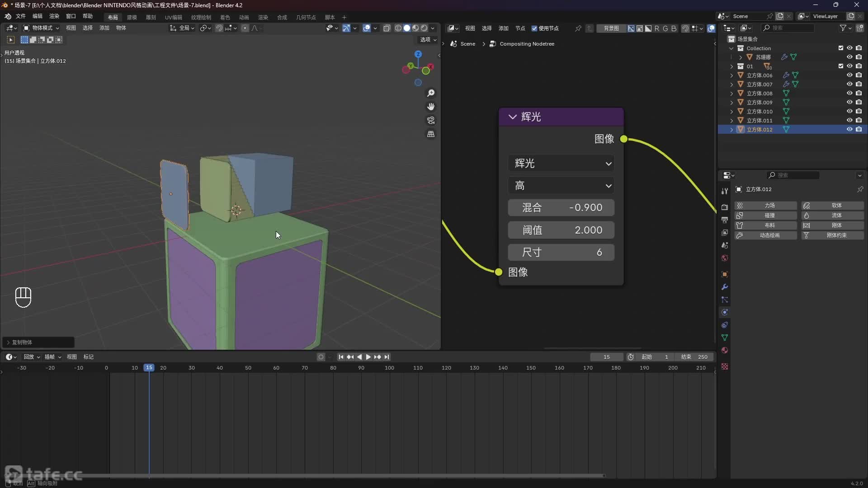Toggle 使用节点 checkbox
868x488 pixels.
(534, 28)
